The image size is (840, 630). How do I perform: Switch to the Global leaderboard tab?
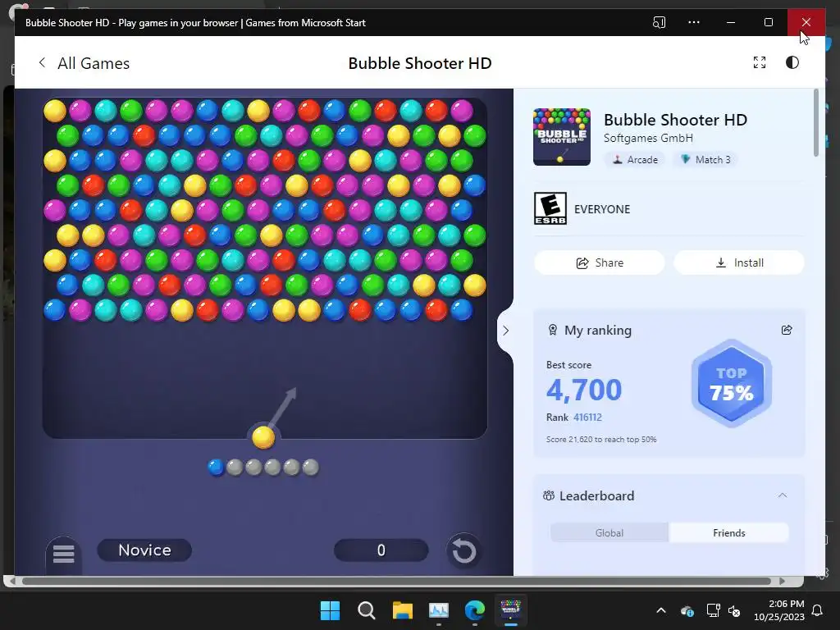pyautogui.click(x=609, y=533)
